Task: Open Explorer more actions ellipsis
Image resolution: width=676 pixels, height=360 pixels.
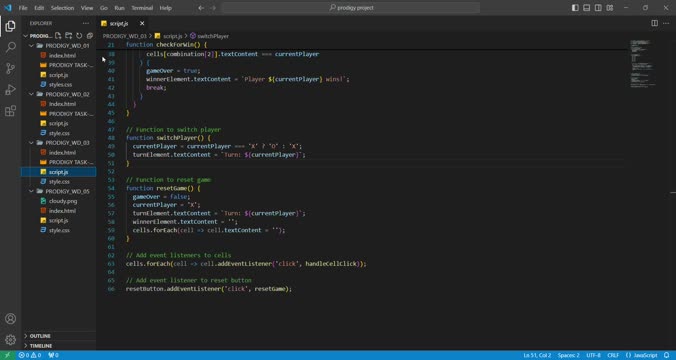Action: [86, 23]
